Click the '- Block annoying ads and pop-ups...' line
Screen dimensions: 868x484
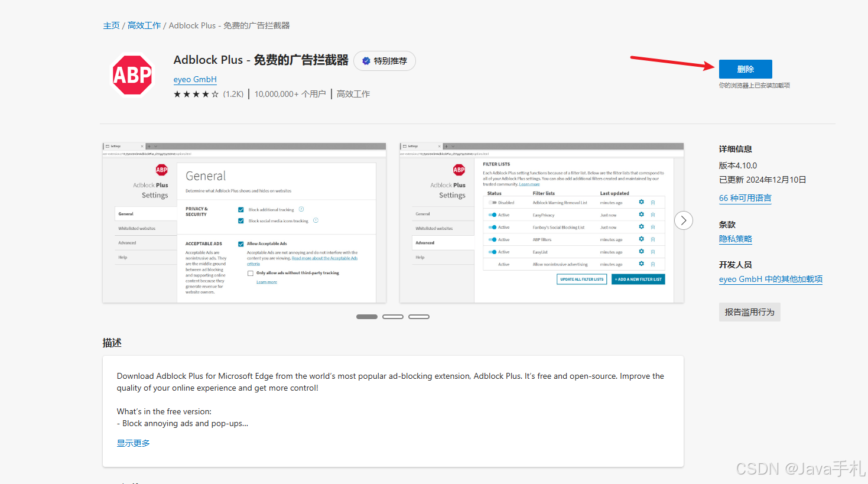tap(183, 423)
